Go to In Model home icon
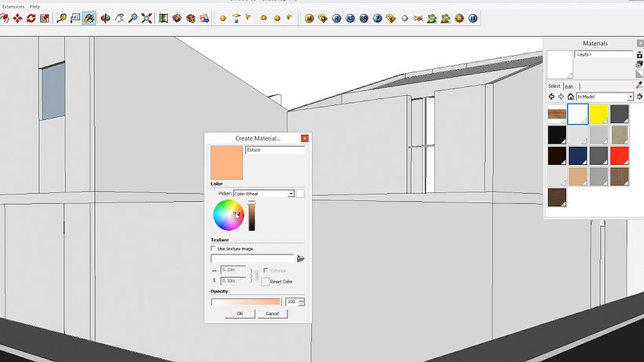Viewport: 644px width, 362px height. (570, 97)
